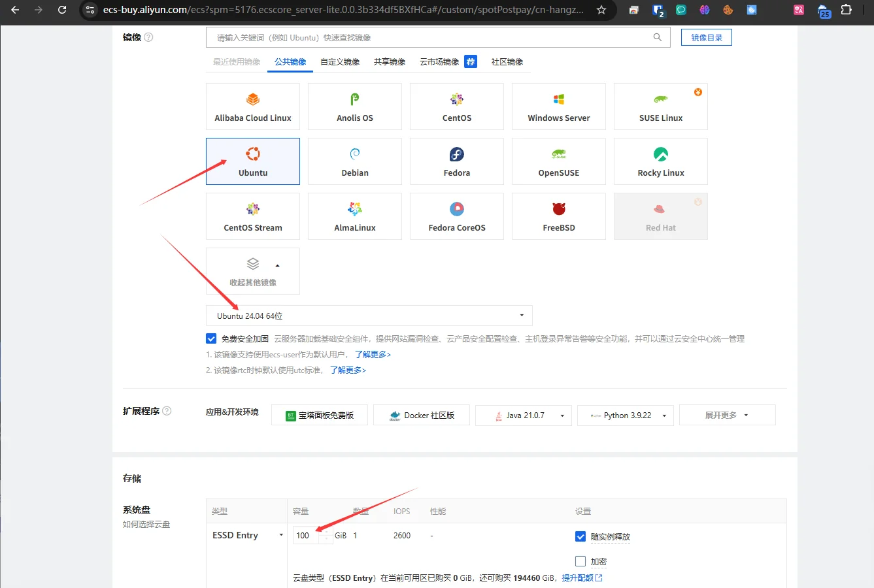Open the 社区镜像 tab
This screenshot has width=874, height=588.
[507, 62]
